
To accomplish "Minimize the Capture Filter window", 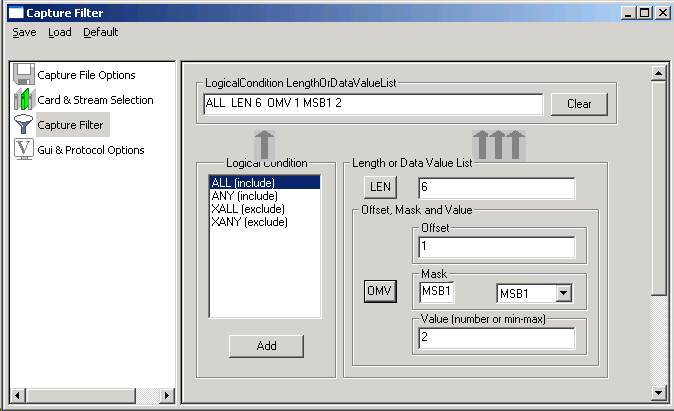I will [628, 13].
